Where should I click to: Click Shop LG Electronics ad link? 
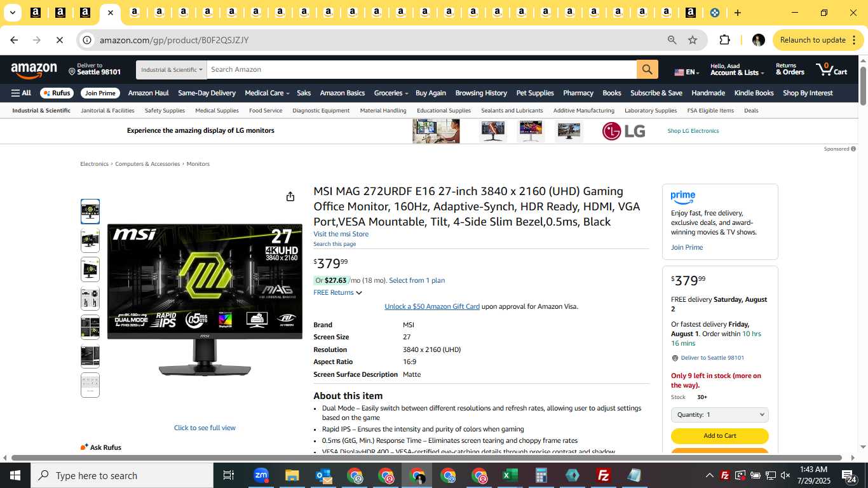pyautogui.click(x=693, y=131)
